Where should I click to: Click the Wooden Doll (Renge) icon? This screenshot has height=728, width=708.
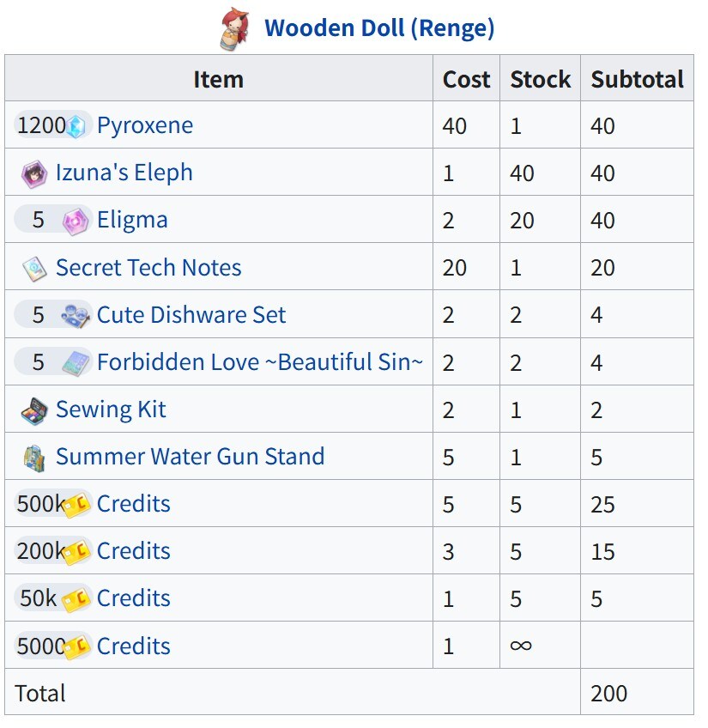pyautogui.click(x=233, y=27)
